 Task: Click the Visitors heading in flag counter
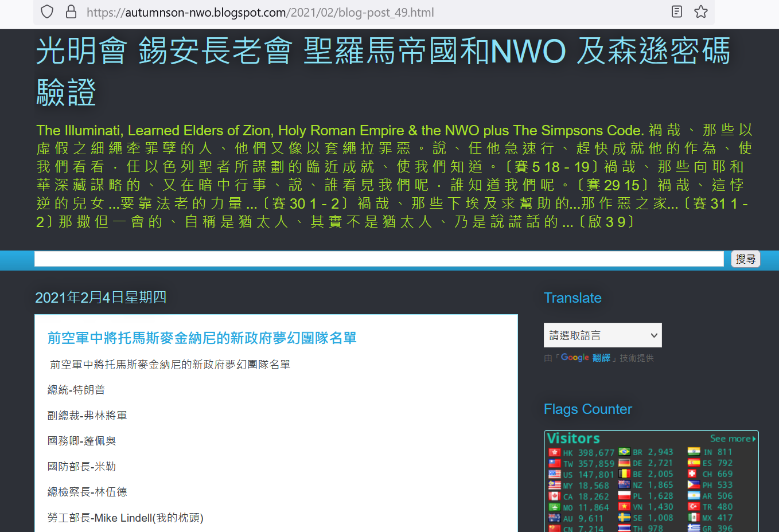[573, 439]
